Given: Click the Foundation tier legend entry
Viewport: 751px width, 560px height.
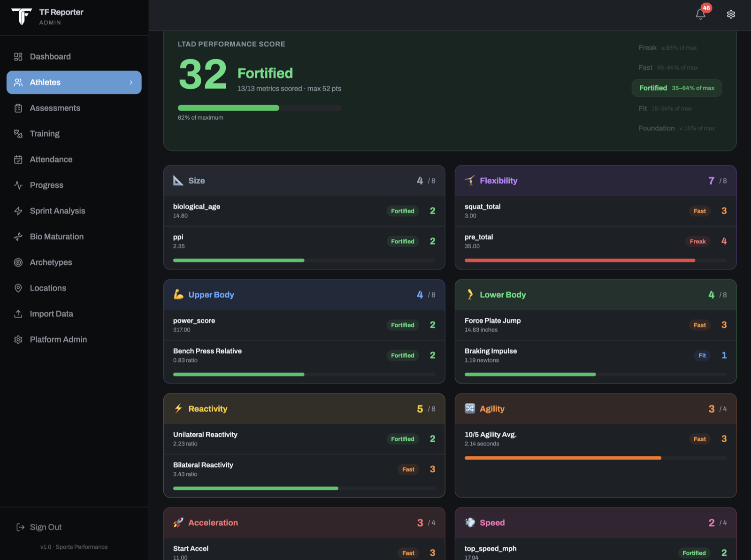Looking at the screenshot, I should tap(676, 128).
